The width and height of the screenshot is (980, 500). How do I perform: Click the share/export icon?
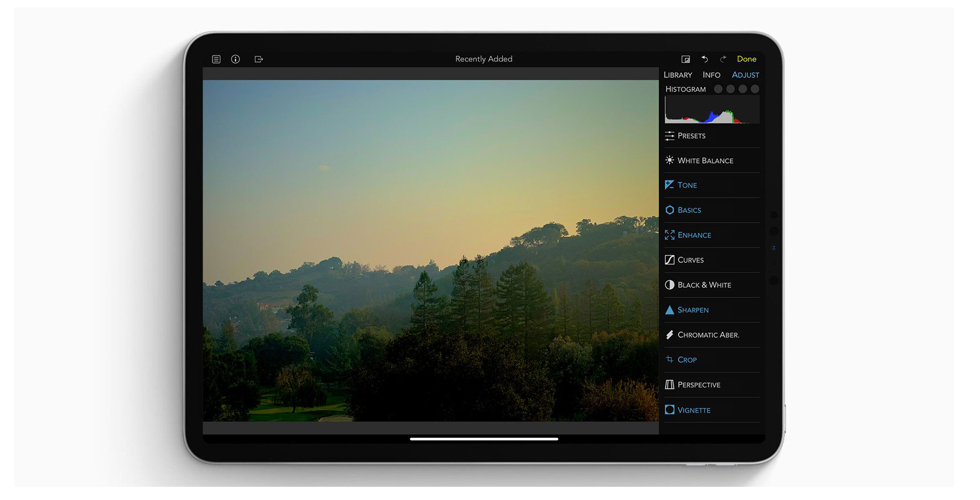pyautogui.click(x=259, y=59)
